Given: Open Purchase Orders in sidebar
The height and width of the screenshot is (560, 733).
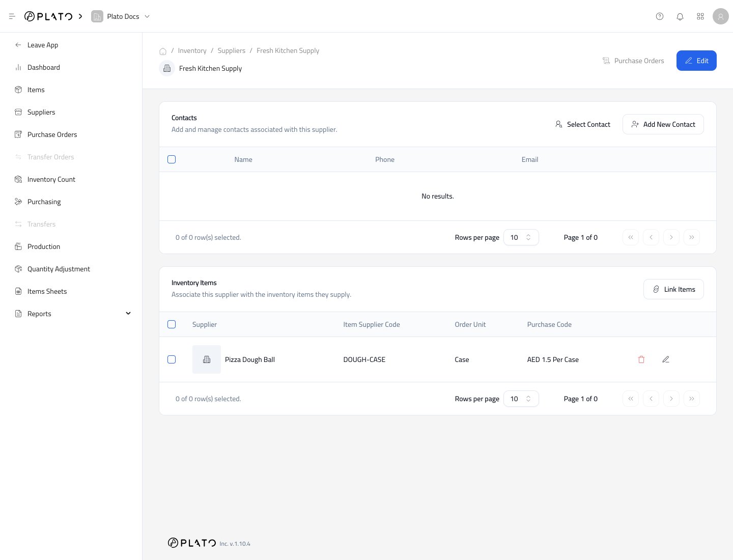Looking at the screenshot, I should click(x=71, y=134).
